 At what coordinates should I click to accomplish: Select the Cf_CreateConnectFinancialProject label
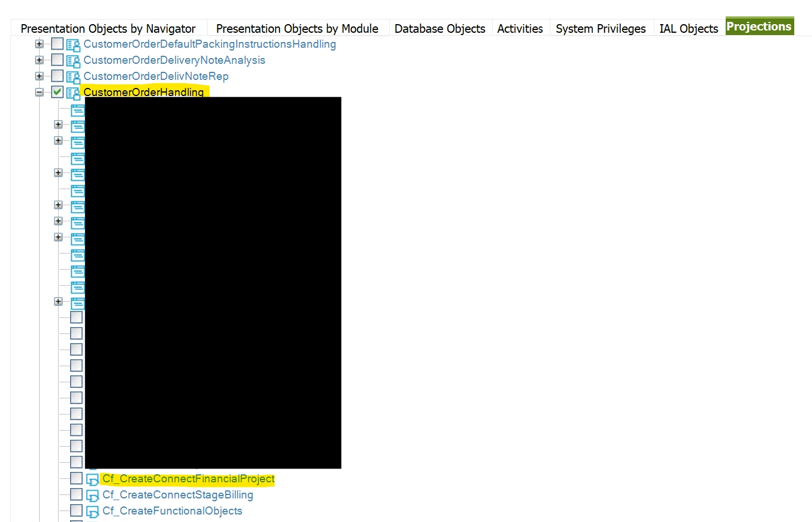[x=189, y=479]
